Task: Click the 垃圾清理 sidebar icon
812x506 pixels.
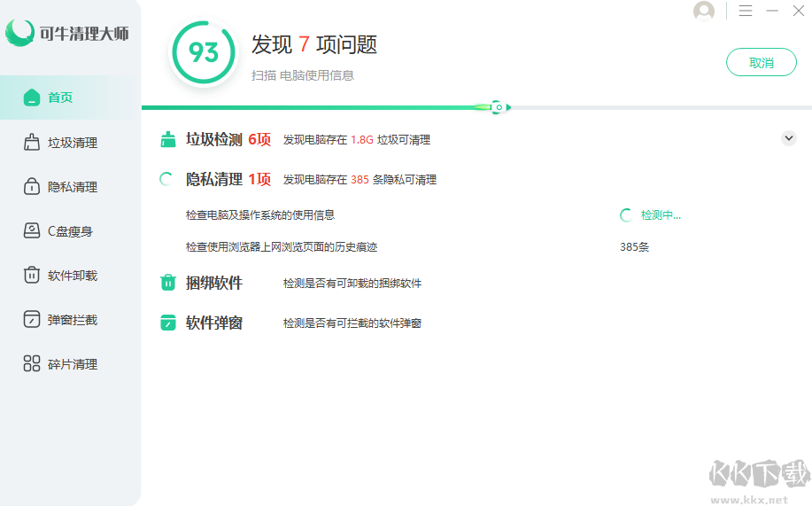Action: [32, 142]
